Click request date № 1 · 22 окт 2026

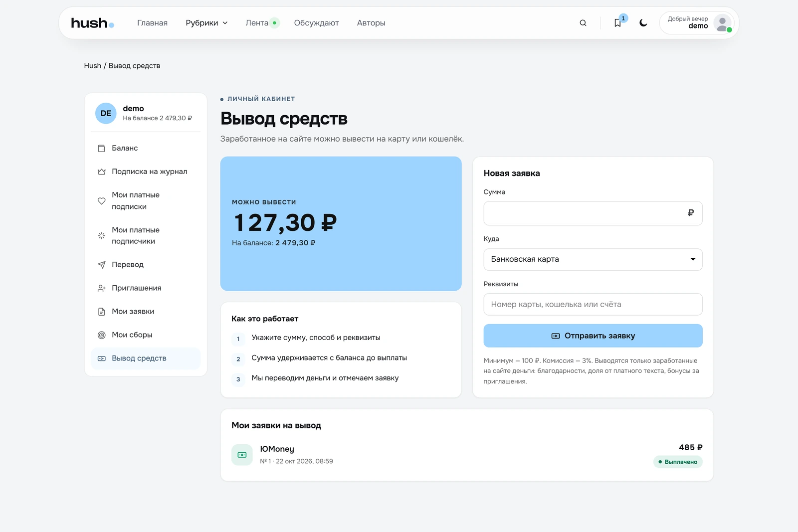[296, 461]
